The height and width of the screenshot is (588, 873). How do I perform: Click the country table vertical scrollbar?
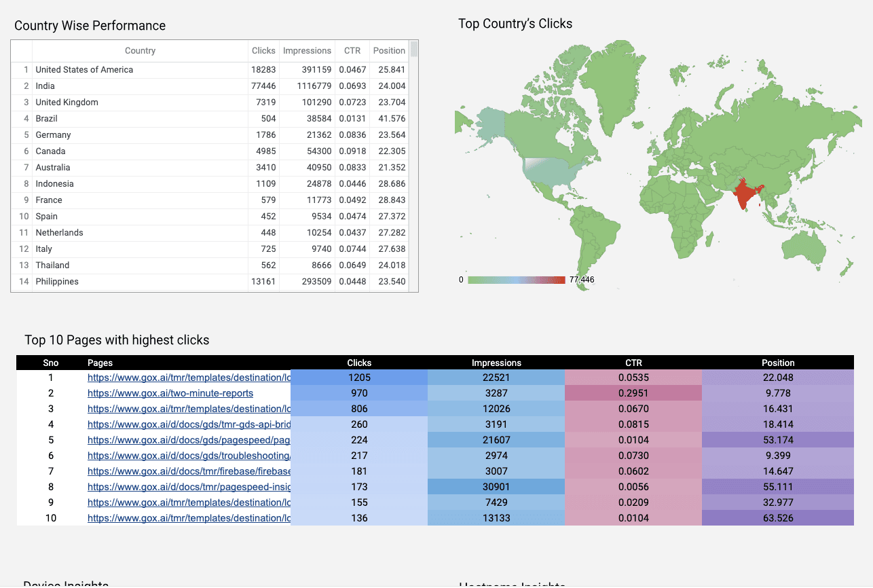pyautogui.click(x=414, y=50)
